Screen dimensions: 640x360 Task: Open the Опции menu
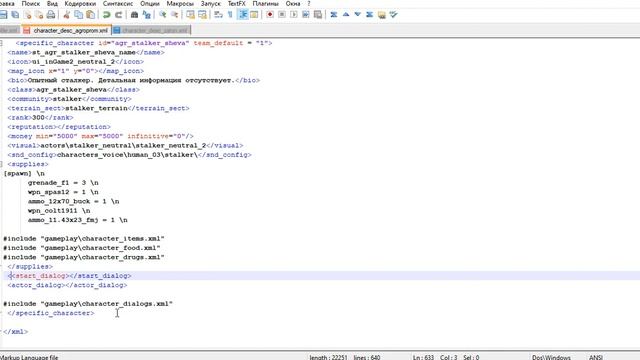(150, 4)
